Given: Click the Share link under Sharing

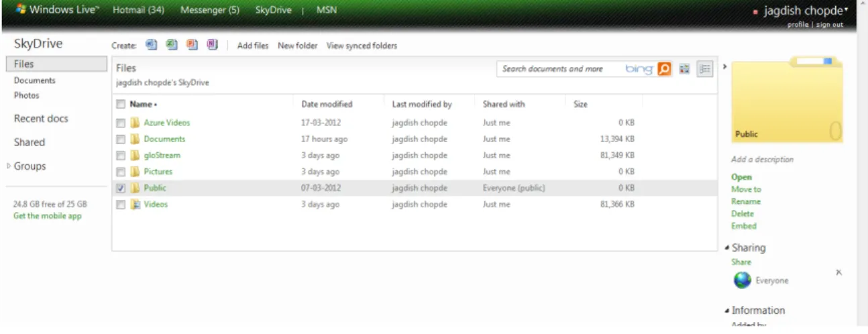Looking at the screenshot, I should pos(741,262).
